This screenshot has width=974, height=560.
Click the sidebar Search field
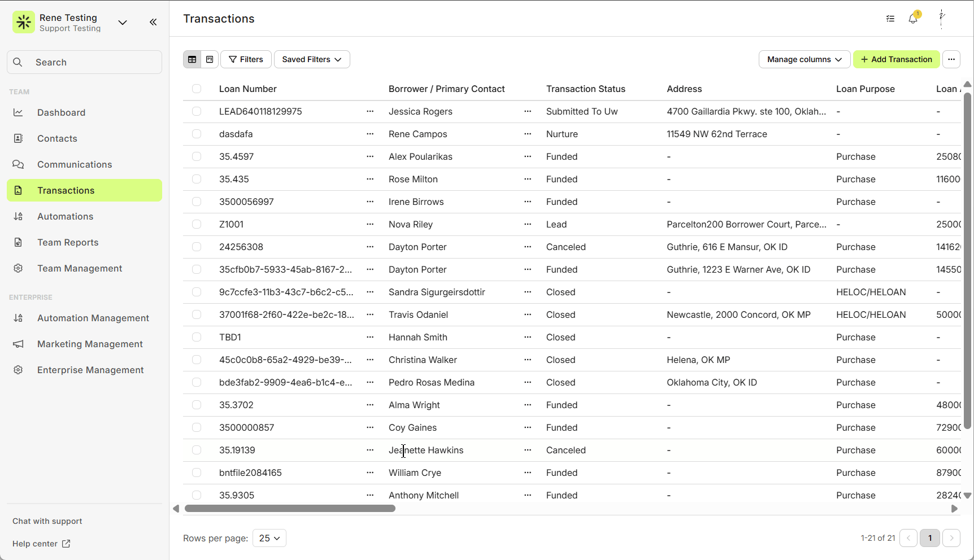(x=85, y=62)
